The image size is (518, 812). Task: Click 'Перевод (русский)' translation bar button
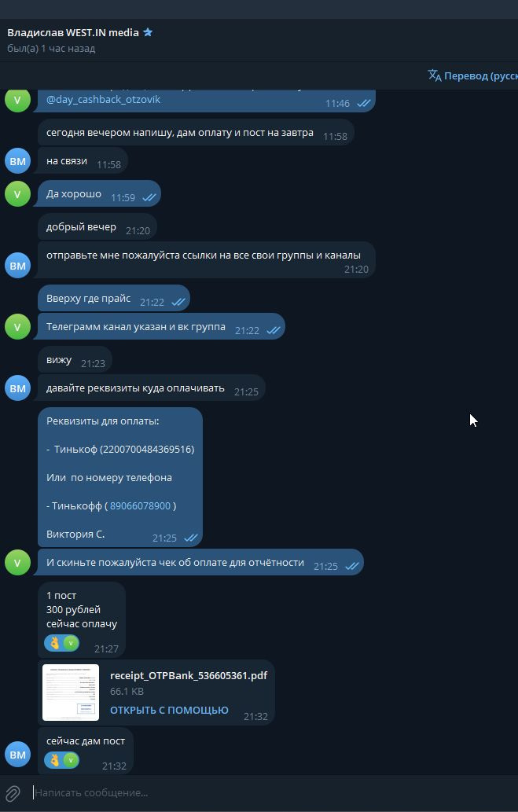click(x=481, y=75)
